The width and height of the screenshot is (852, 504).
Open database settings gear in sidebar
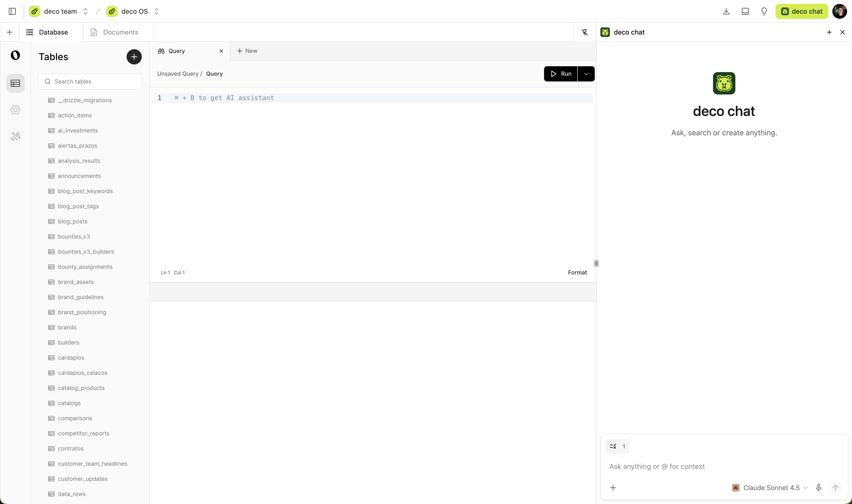[x=15, y=110]
